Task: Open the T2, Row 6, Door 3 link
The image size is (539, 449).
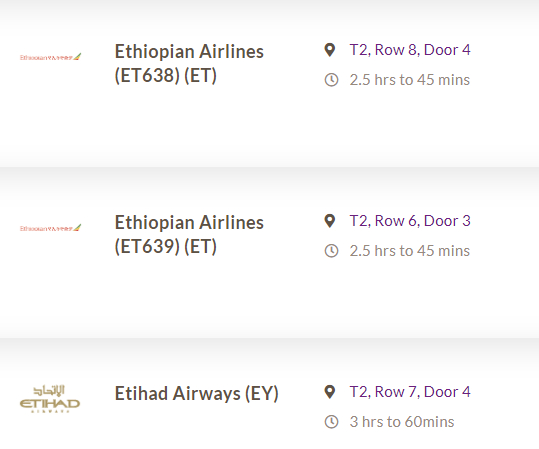Action: pos(410,221)
